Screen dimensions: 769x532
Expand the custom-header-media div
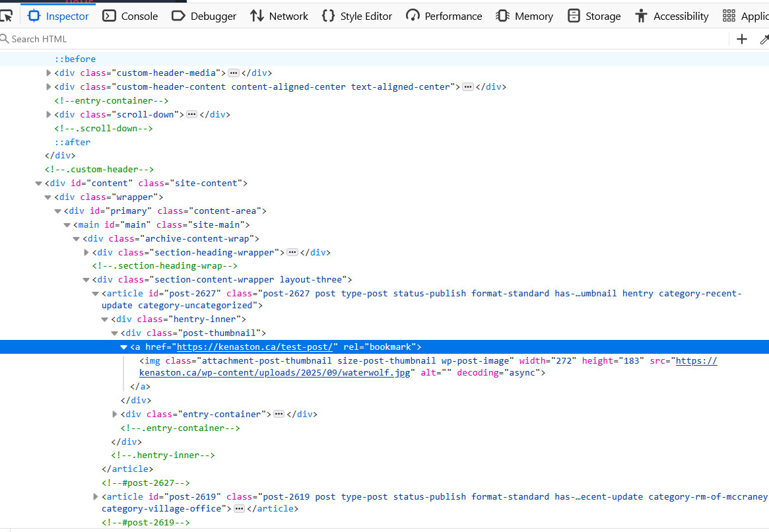(49, 73)
